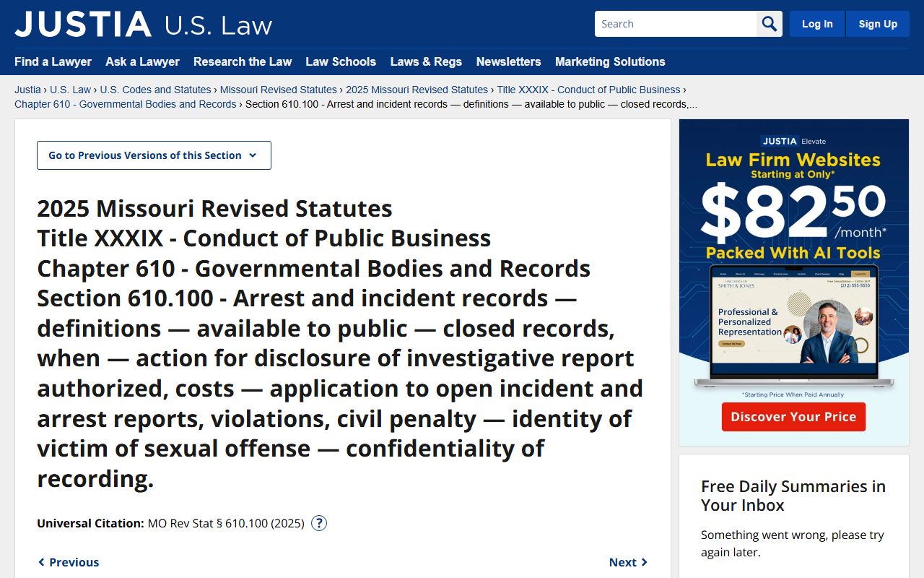
Task: Click the laptop image in the Justia Elevate ad
Action: tap(794, 327)
